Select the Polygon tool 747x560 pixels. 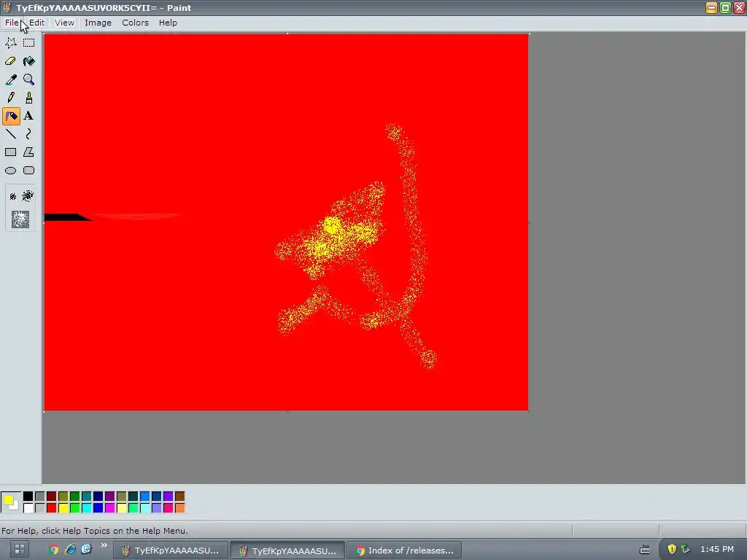pos(29,152)
